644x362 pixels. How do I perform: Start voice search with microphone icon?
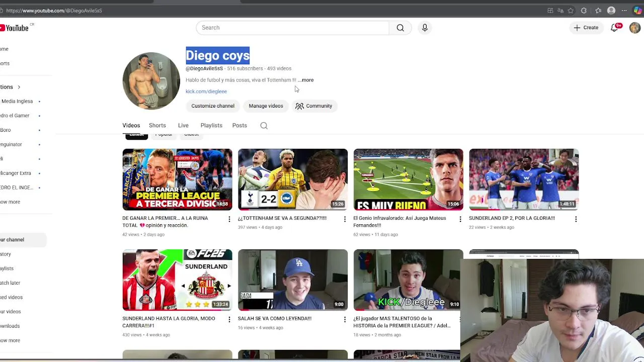425,28
